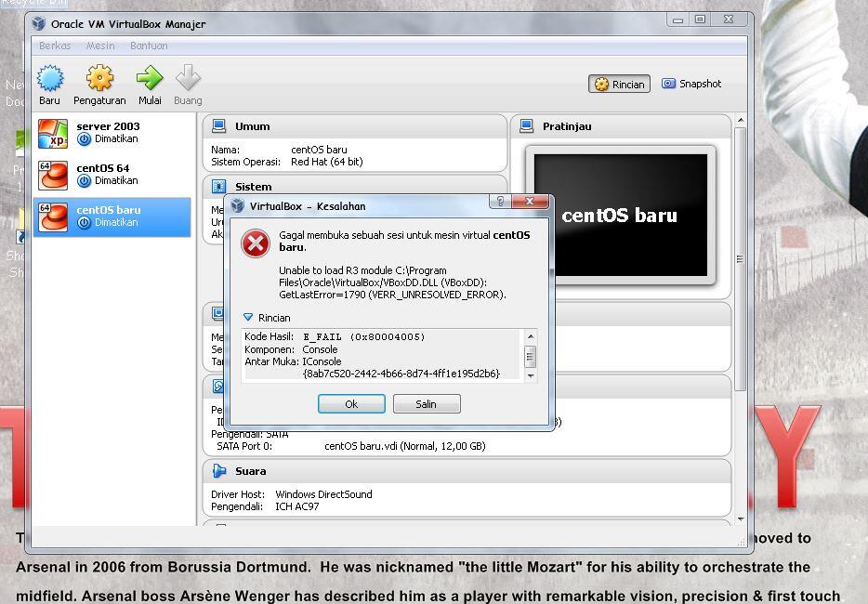868x604 pixels.
Task: Select the centOS baru red hat icon
Action: point(53,217)
